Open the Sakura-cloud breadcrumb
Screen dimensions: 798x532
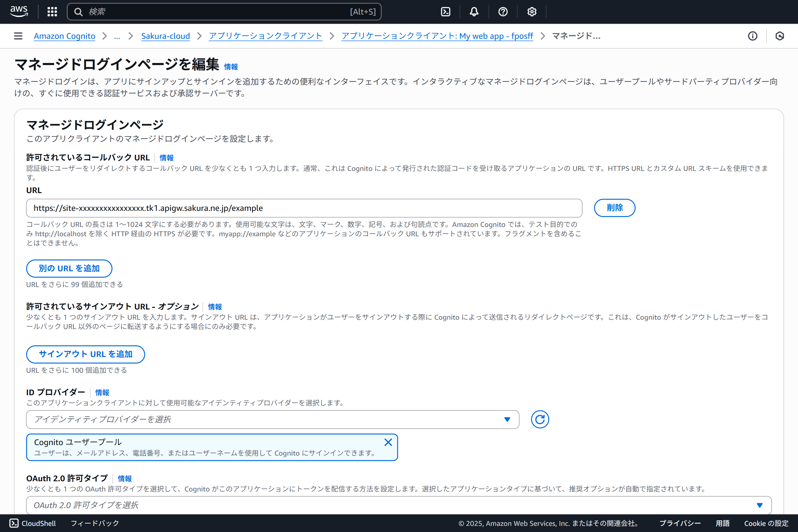pyautogui.click(x=166, y=36)
